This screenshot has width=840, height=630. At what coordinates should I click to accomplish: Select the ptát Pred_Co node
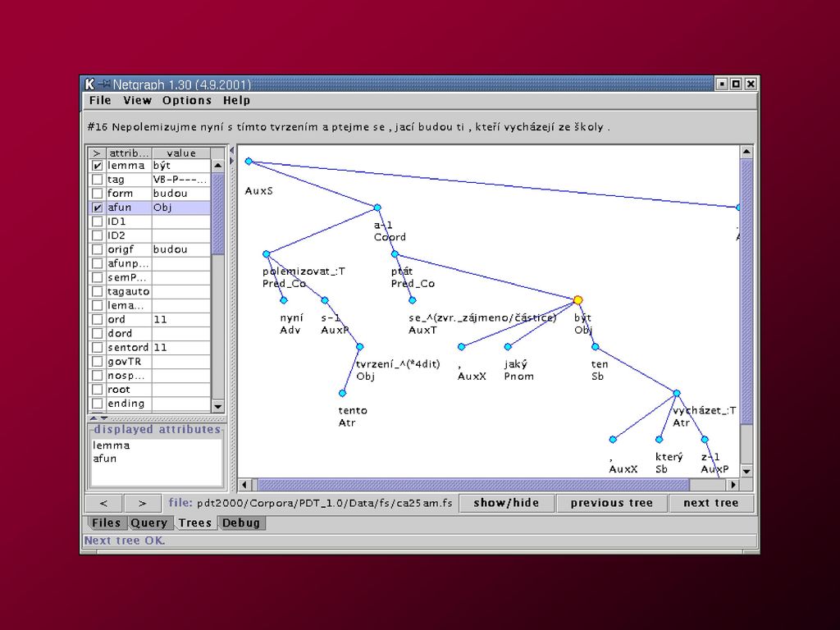tap(395, 254)
